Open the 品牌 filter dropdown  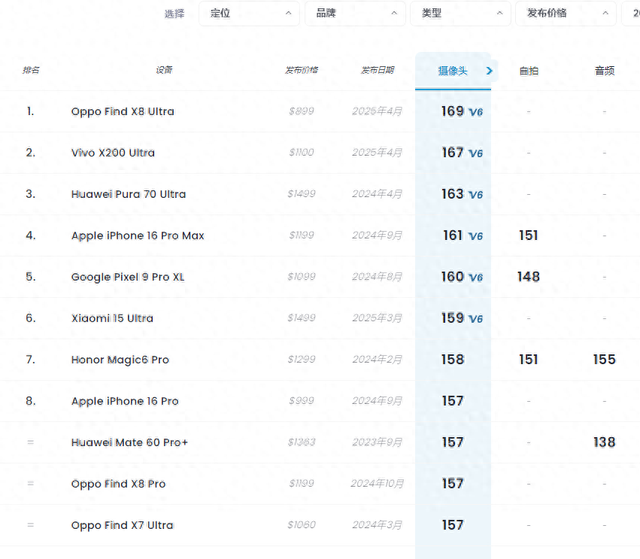point(355,13)
